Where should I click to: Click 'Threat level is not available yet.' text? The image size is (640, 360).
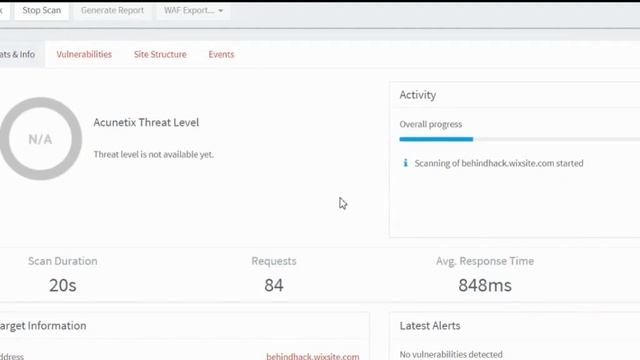[153, 154]
